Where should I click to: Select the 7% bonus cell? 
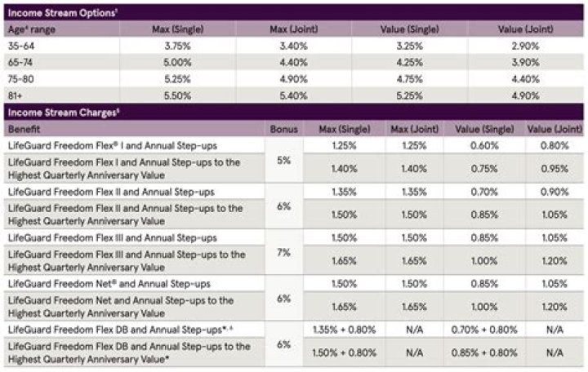[283, 253]
